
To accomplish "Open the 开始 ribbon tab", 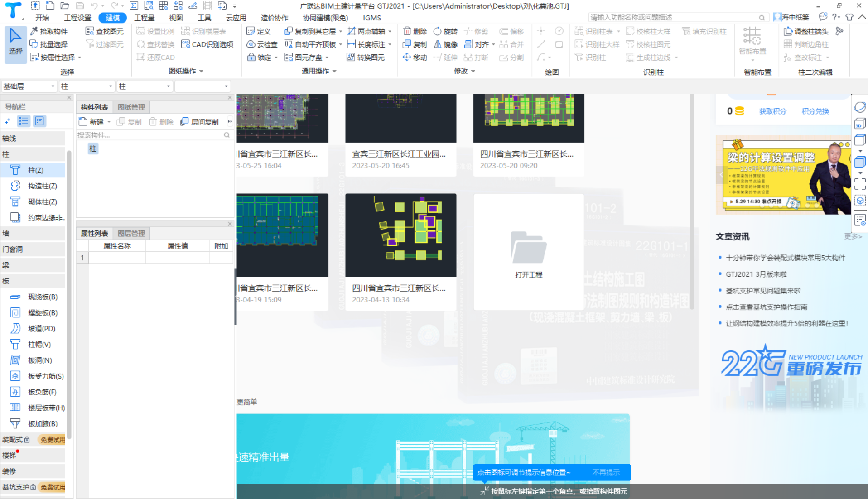I will 43,18.
